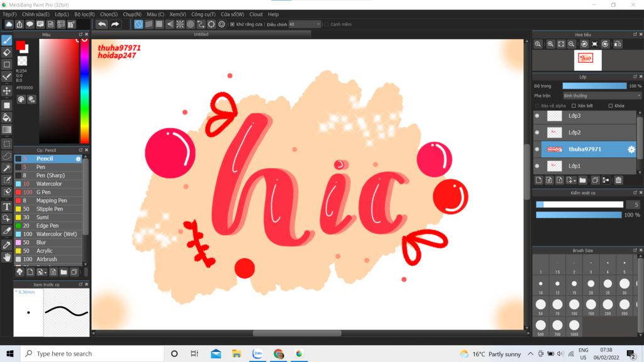
Task: Click the red foreground color swatch
Action: (x=20, y=45)
